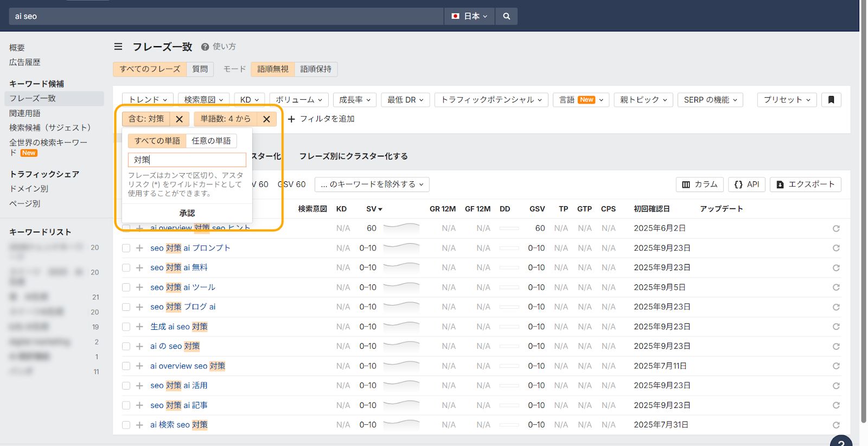Expand のキーワードを除外する dropdown
868x446 pixels.
click(x=372, y=184)
